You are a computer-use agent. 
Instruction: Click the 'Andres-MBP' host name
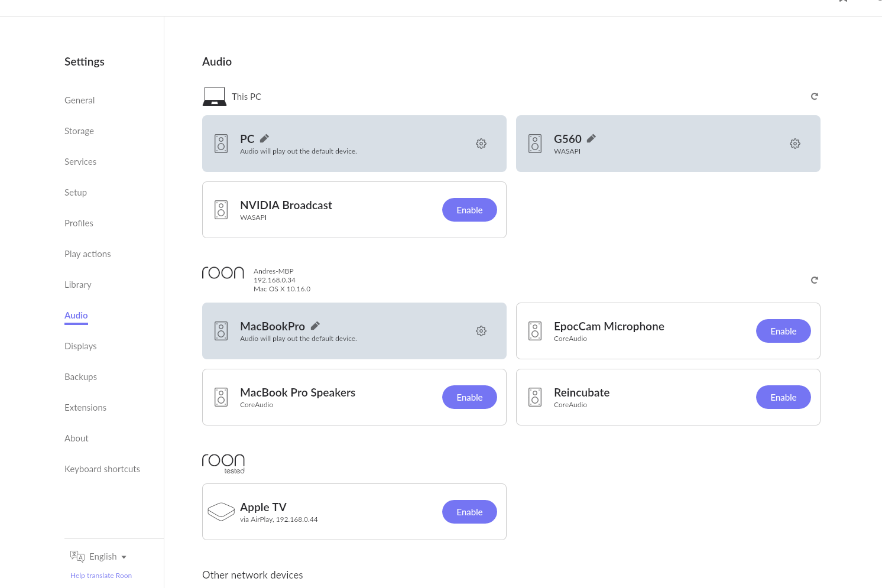point(274,271)
